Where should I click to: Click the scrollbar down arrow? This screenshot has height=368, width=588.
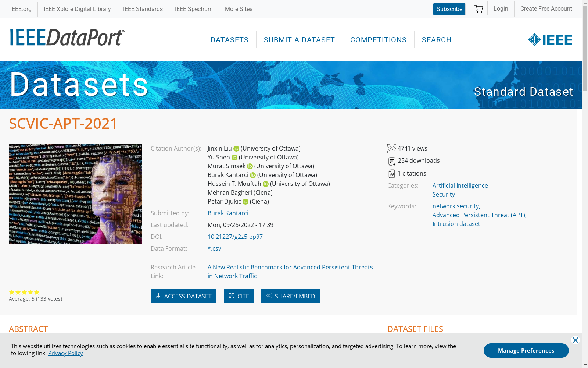tap(585, 365)
